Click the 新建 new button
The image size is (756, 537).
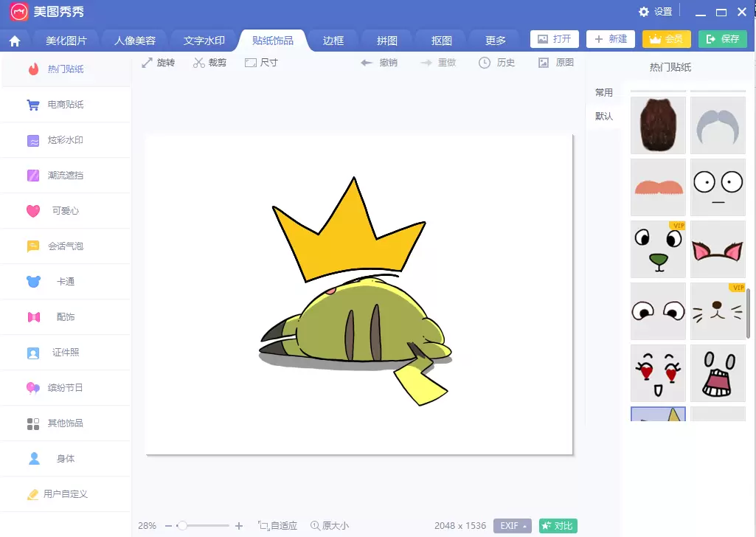[611, 39]
